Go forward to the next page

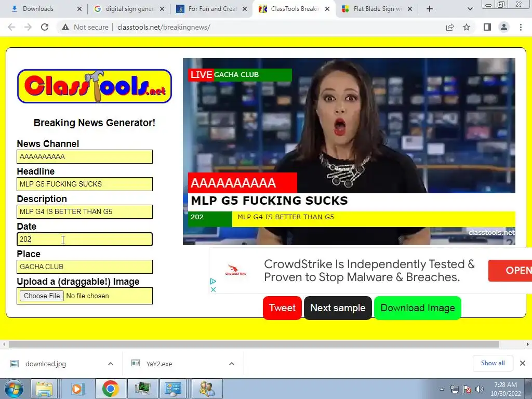point(28,27)
